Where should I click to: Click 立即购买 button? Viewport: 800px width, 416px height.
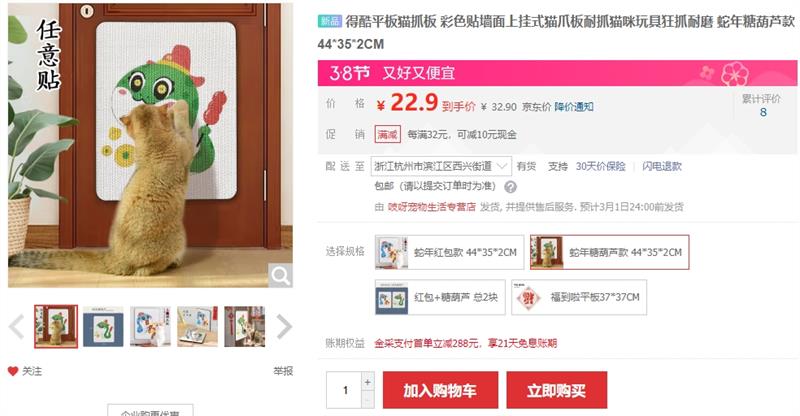point(557,390)
